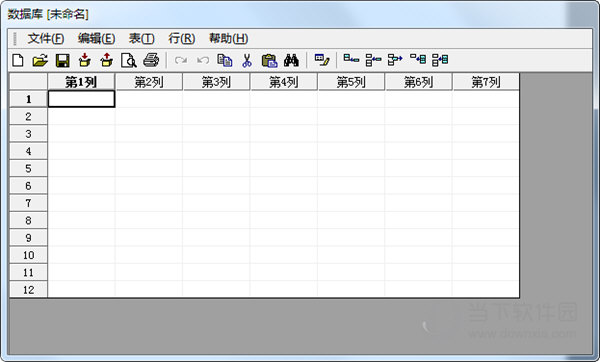The height and width of the screenshot is (362, 600).
Task: Select row header 7
Action: point(28,203)
